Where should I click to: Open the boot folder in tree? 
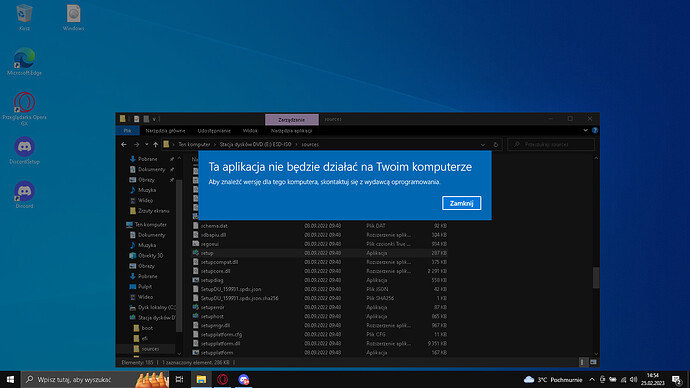tap(147, 328)
